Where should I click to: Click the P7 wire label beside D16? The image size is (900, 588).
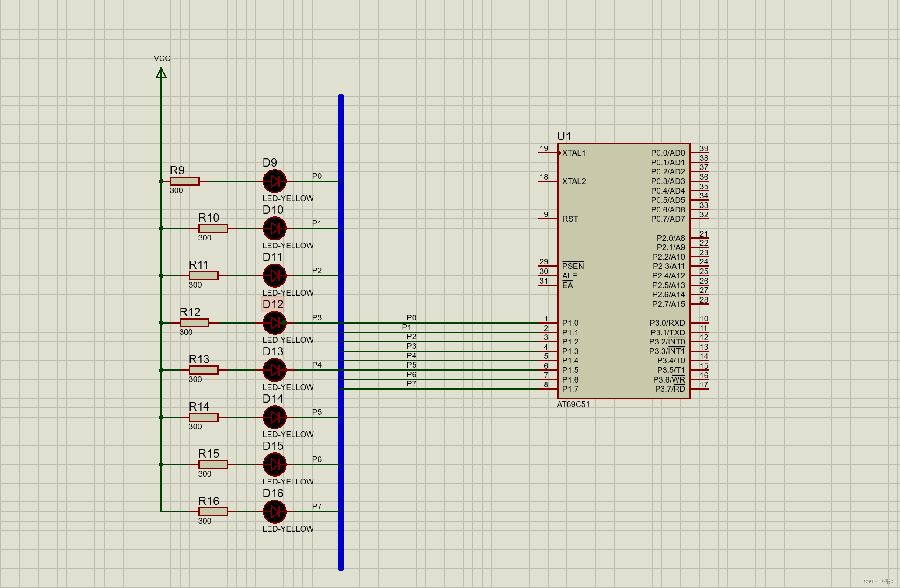(317, 507)
